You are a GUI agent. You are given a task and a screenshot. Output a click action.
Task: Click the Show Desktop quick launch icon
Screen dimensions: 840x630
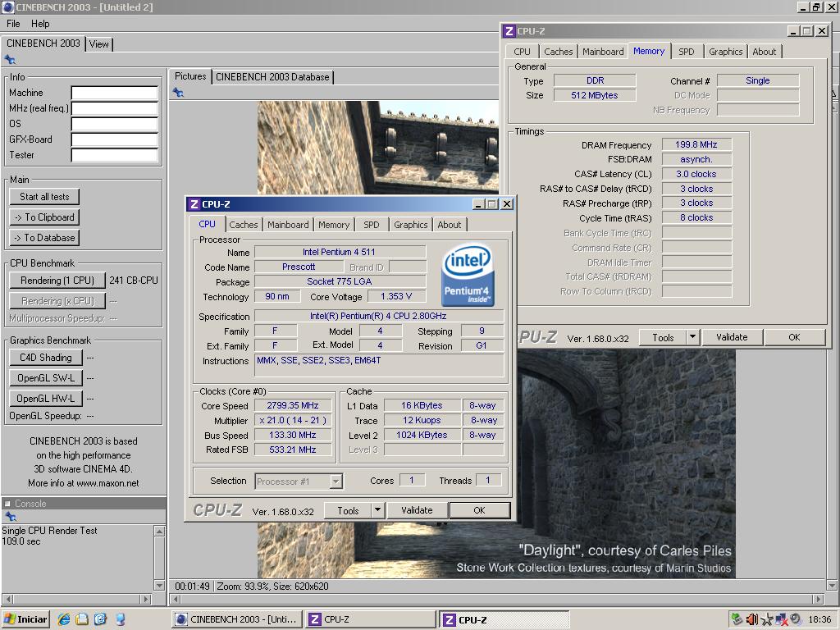point(121,619)
